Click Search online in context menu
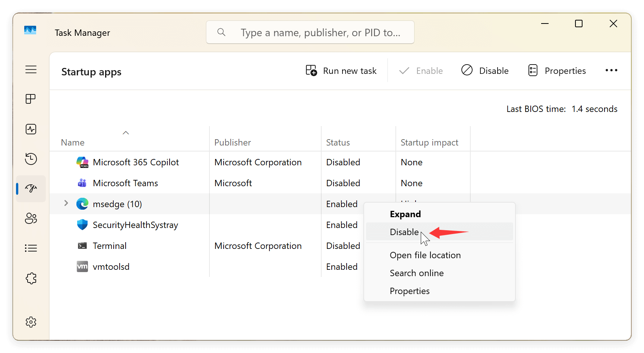This screenshot has height=353, width=644. coord(416,273)
